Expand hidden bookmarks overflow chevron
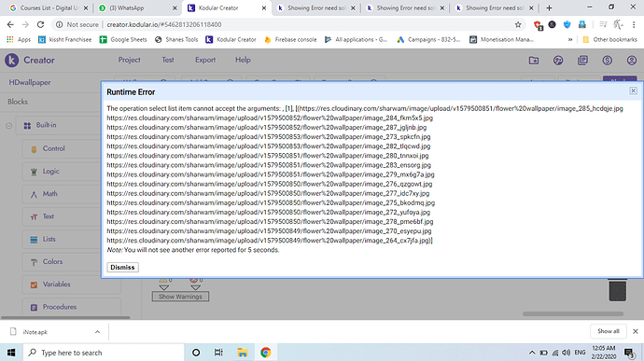The image size is (644, 361). click(570, 40)
